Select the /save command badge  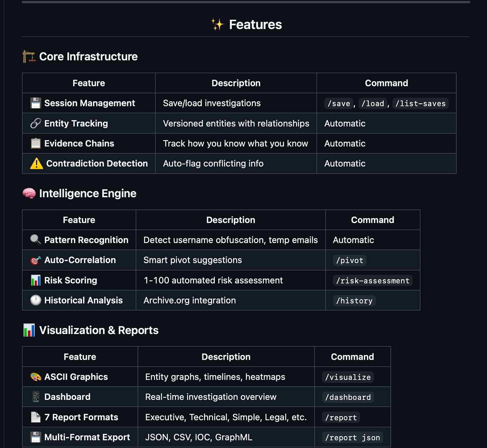coord(338,103)
